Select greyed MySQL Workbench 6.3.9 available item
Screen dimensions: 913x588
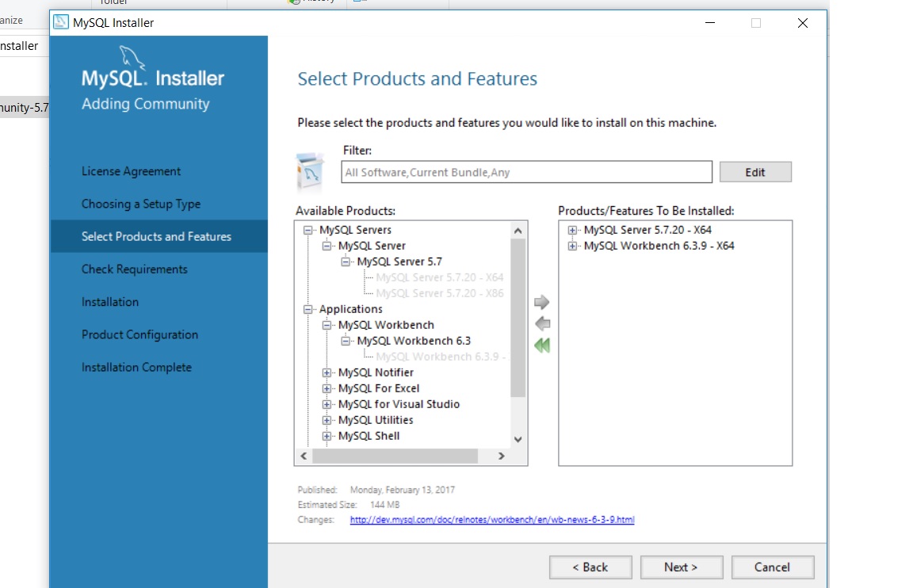(441, 357)
